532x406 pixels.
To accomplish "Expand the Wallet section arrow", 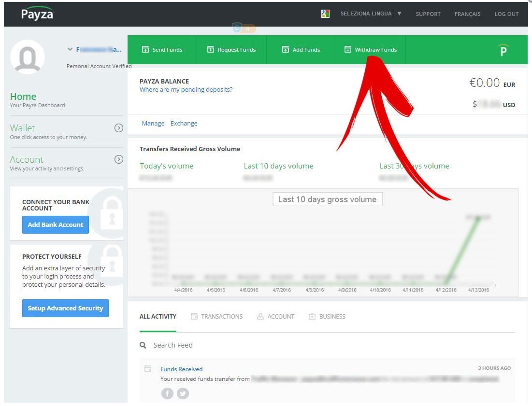I will coord(118,128).
